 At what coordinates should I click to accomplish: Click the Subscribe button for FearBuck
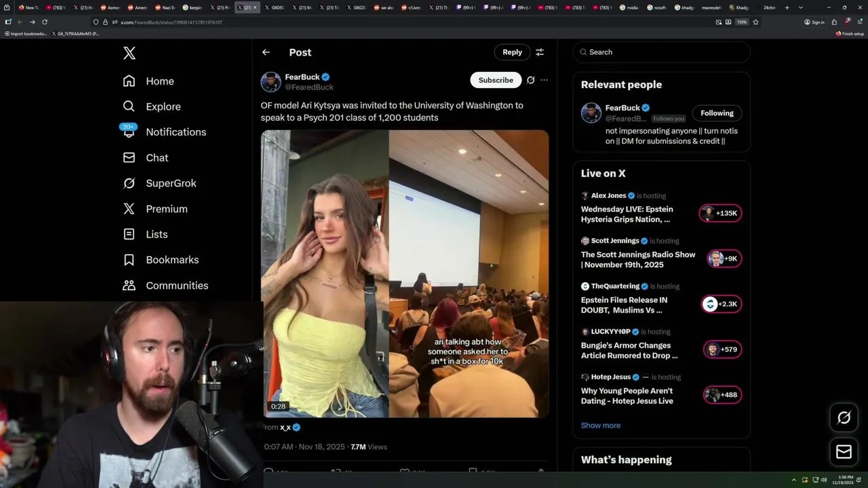[x=496, y=80]
